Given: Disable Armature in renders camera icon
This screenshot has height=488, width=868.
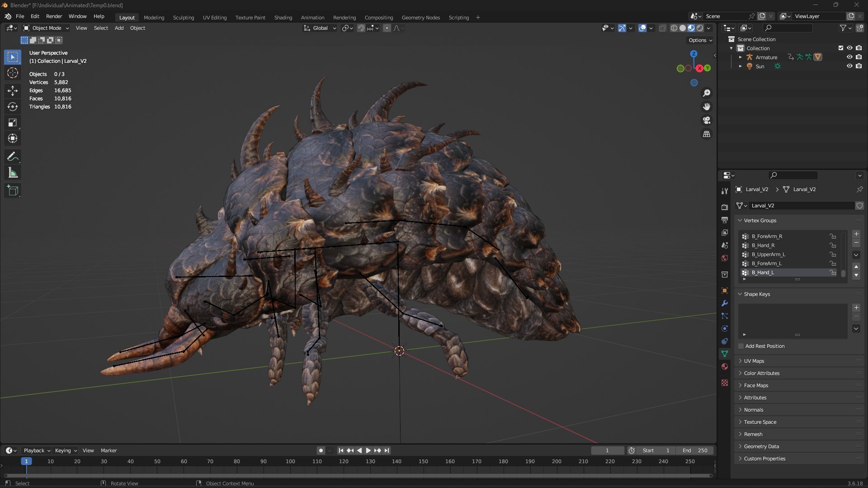Looking at the screenshot, I should tap(859, 57).
